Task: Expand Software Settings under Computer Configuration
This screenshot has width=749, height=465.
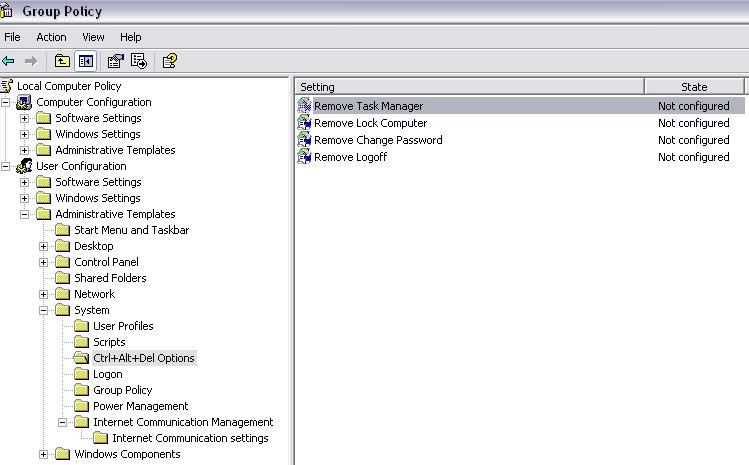Action: (x=24, y=118)
